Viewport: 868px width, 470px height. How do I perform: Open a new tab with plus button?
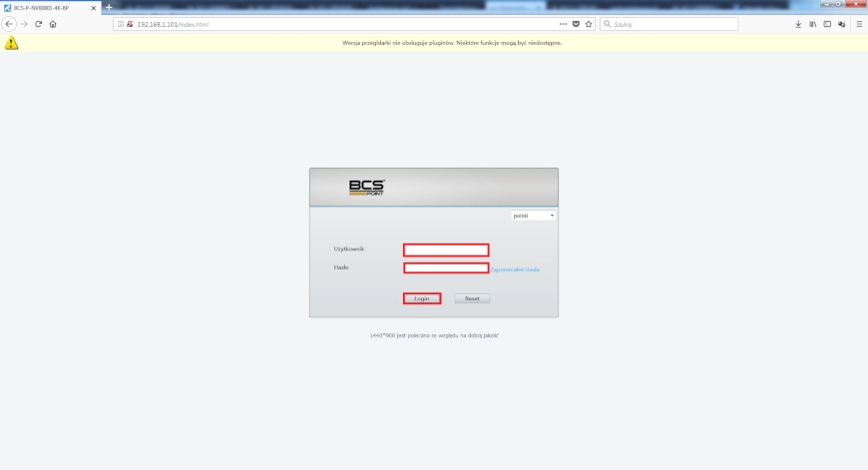[x=109, y=8]
